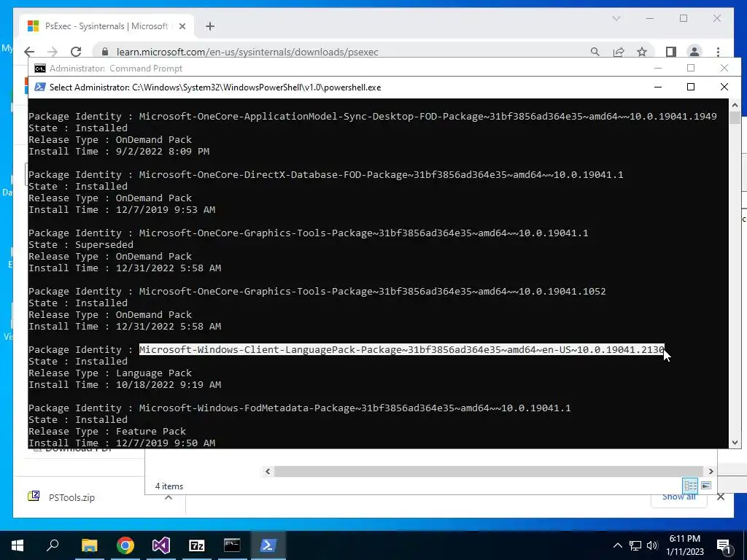This screenshot has width=747, height=560.
Task: Open 7-Zip from taskbar
Action: (x=196, y=545)
